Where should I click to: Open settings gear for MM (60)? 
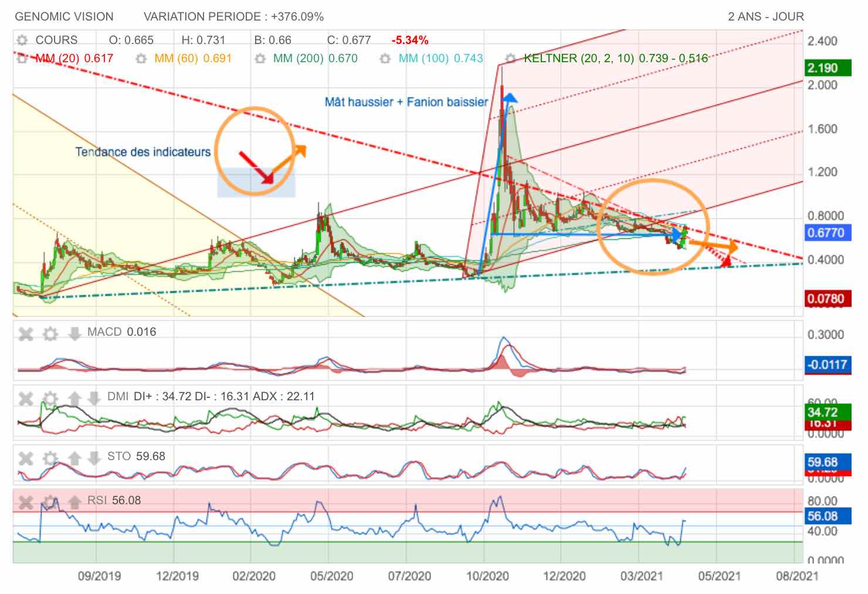click(x=141, y=59)
